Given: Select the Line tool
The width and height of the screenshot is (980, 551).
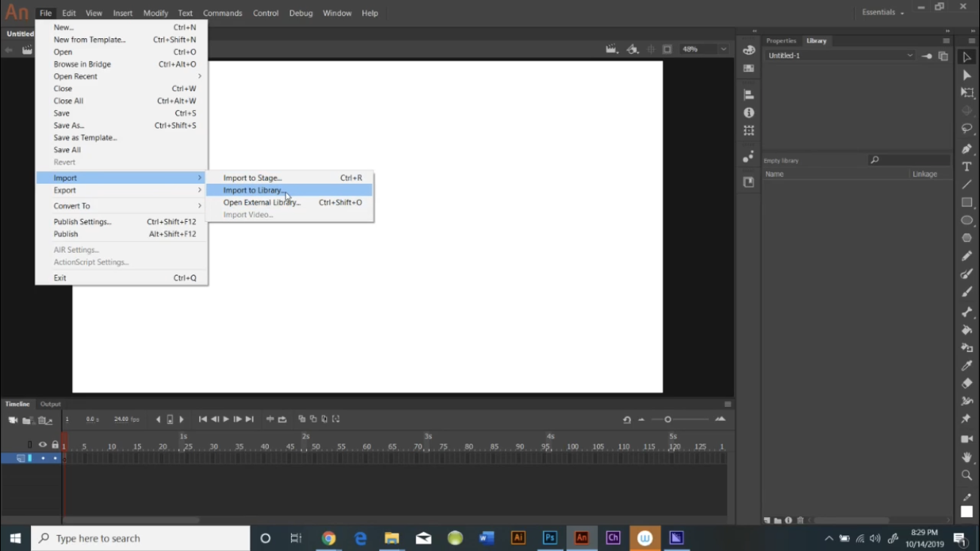Looking at the screenshot, I should 967,184.
